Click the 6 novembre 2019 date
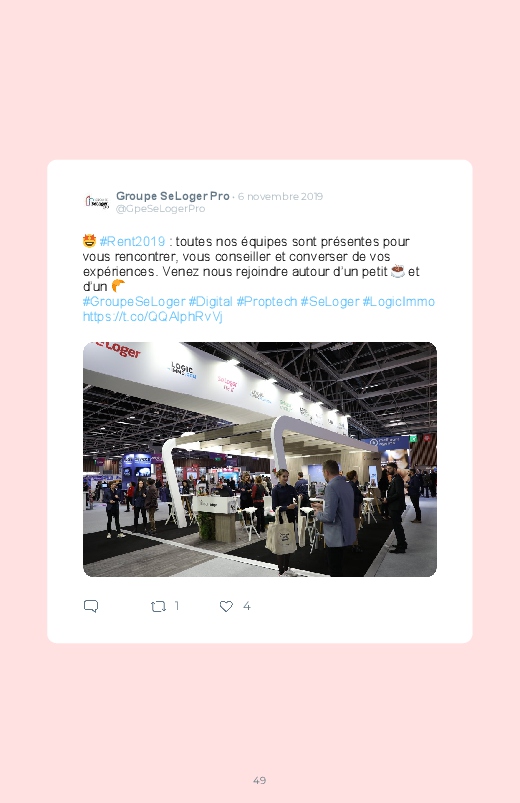 [280, 197]
